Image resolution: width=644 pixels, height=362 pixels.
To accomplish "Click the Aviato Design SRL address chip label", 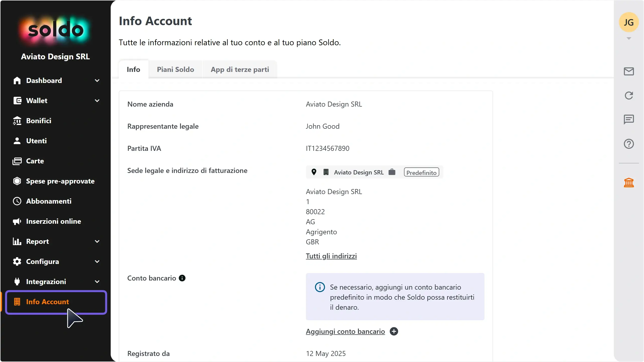I will point(359,172).
